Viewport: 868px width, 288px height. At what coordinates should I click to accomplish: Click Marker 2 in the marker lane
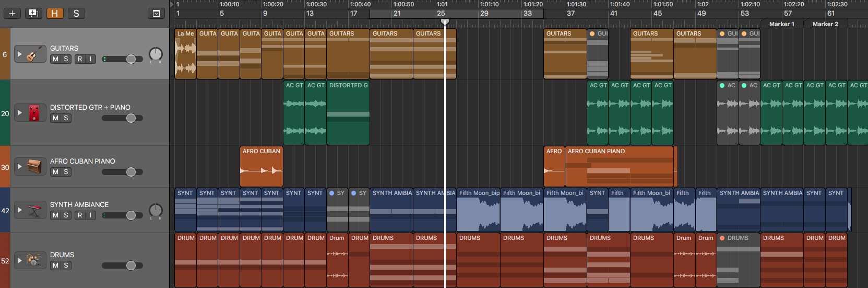click(x=825, y=24)
